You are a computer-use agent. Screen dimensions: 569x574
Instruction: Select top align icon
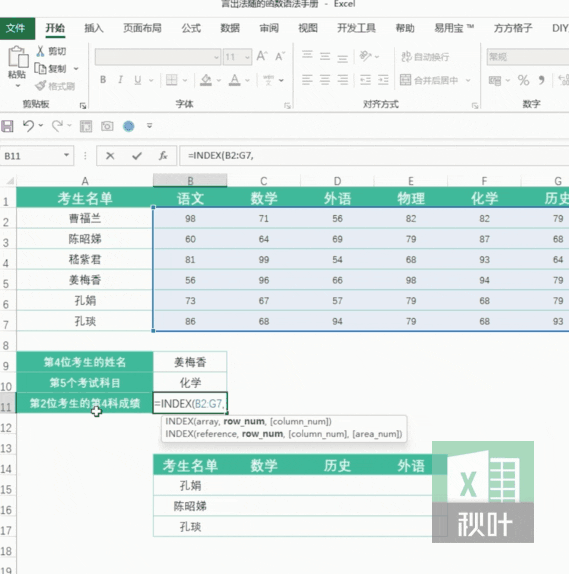coord(307,56)
